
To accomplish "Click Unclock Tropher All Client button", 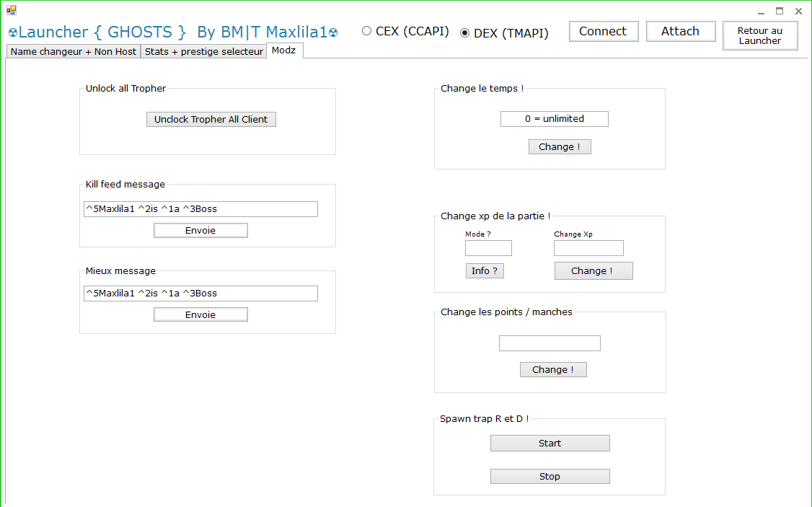I will click(211, 119).
